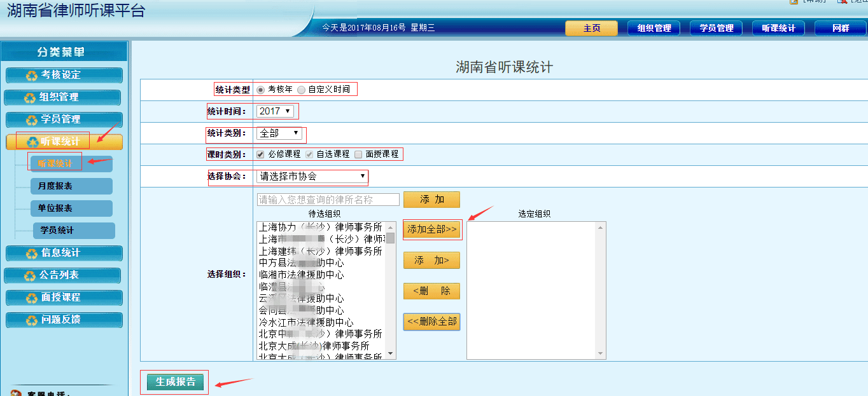This screenshot has height=396, width=868.
Task: Open the 请选择市协会 dropdown
Action: point(312,176)
